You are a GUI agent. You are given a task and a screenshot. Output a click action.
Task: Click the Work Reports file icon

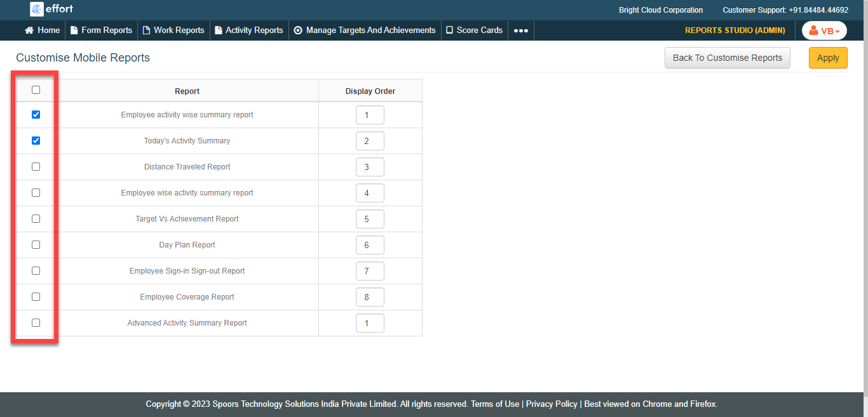point(146,30)
